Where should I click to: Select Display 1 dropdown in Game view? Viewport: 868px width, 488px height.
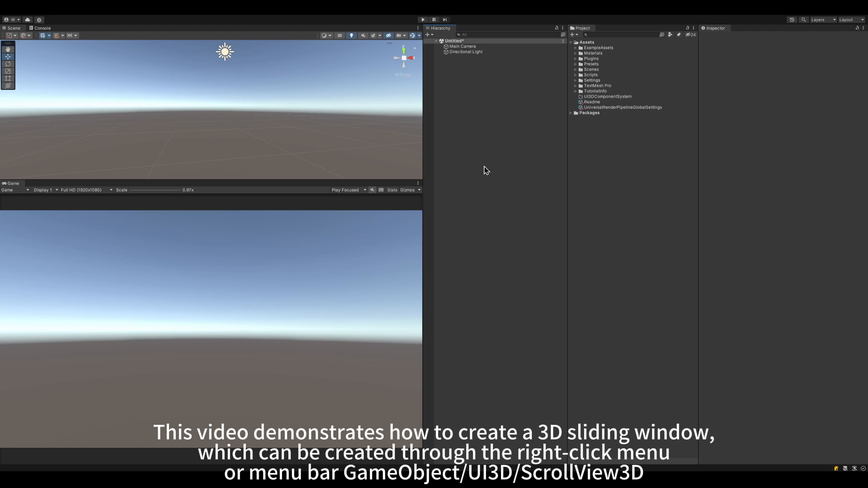[x=45, y=190]
